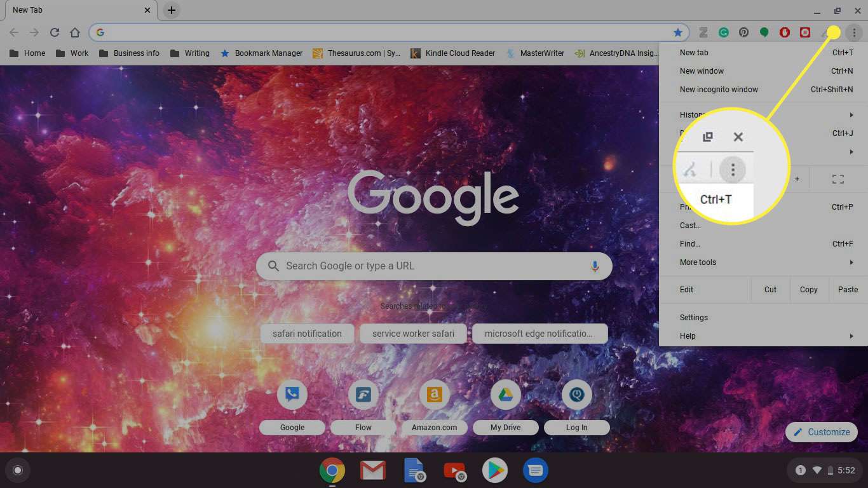Click Paste in the Edit row
The height and width of the screenshot is (488, 868).
click(848, 290)
